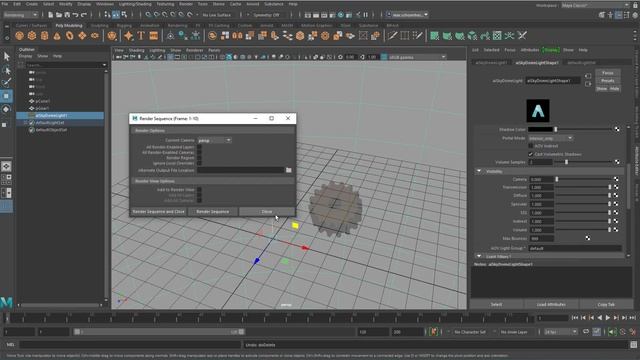Open the Windows menu
Viewport: 640px width, 360px height.
click(x=105, y=4)
